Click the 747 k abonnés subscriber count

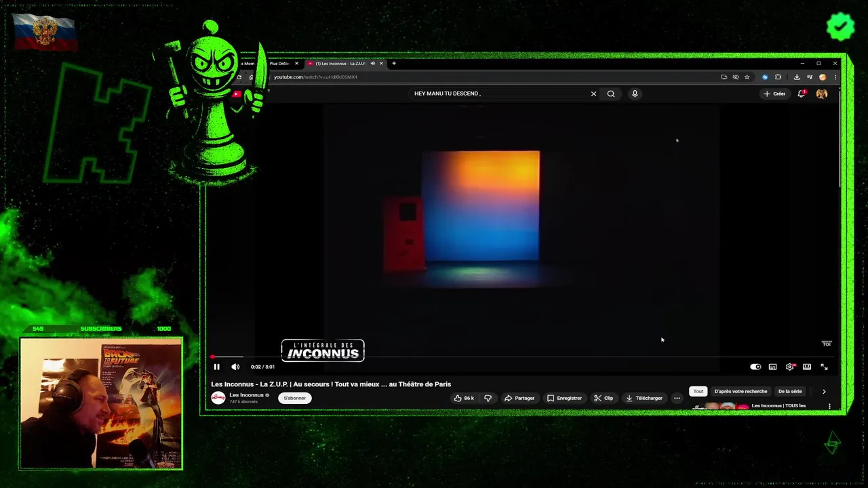pos(243,402)
